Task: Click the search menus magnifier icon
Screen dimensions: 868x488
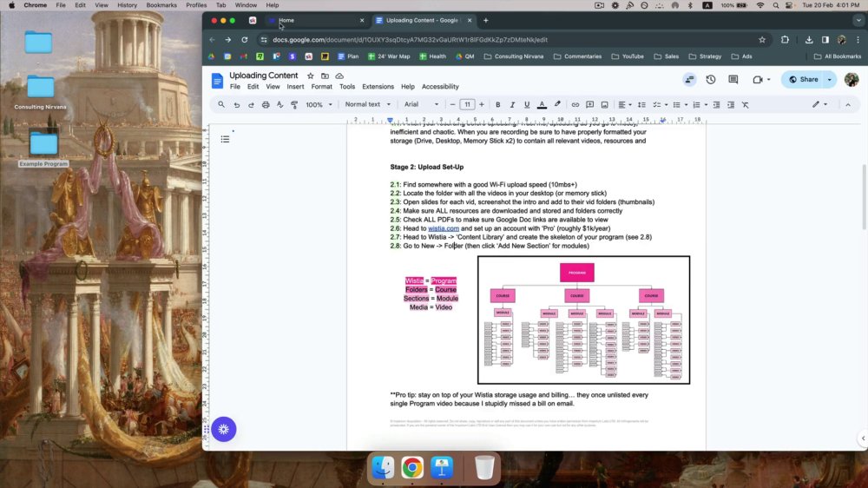Action: tap(220, 104)
